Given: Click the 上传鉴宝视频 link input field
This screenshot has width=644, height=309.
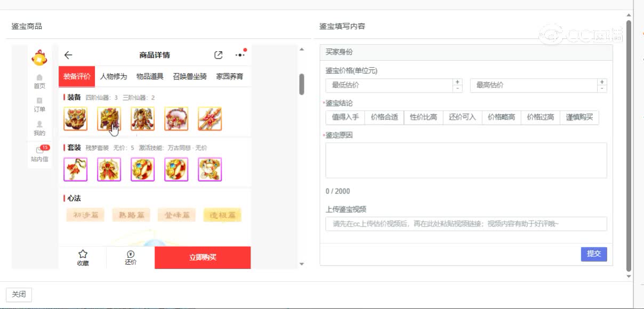Looking at the screenshot, I should [x=466, y=224].
